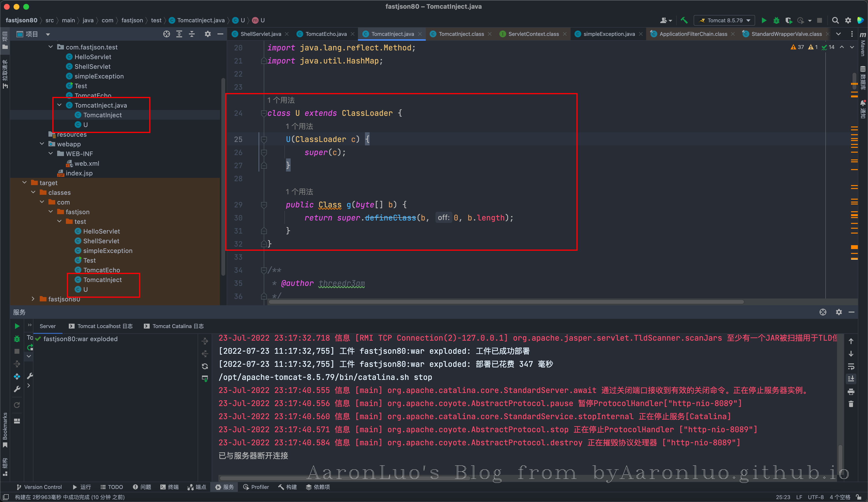Print console output using printer icon
868x502 pixels.
coord(851,392)
